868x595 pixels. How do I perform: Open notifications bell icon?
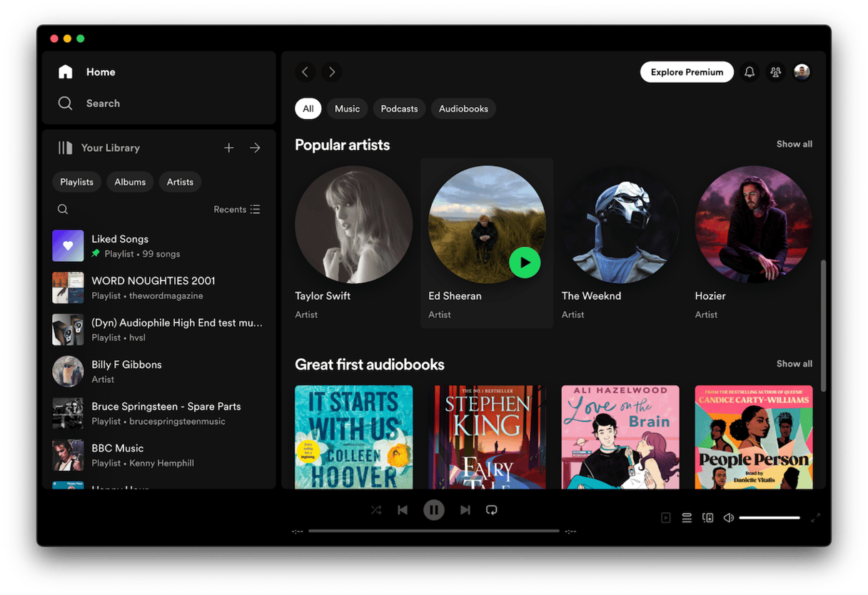tap(750, 72)
